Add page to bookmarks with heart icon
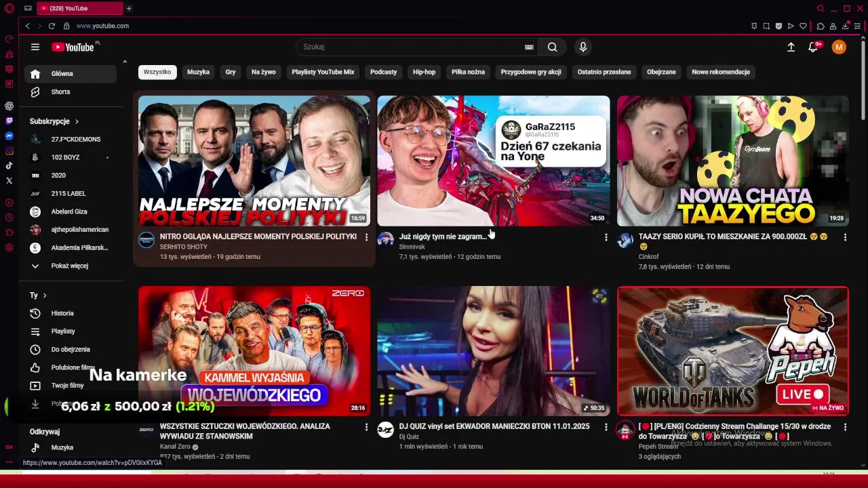 [x=803, y=26]
